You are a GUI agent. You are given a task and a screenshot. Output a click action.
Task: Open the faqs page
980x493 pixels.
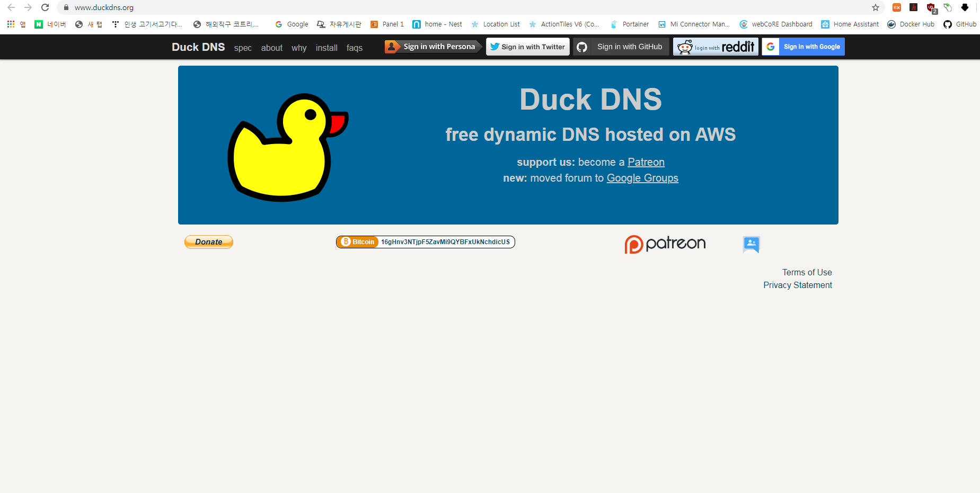pos(355,48)
